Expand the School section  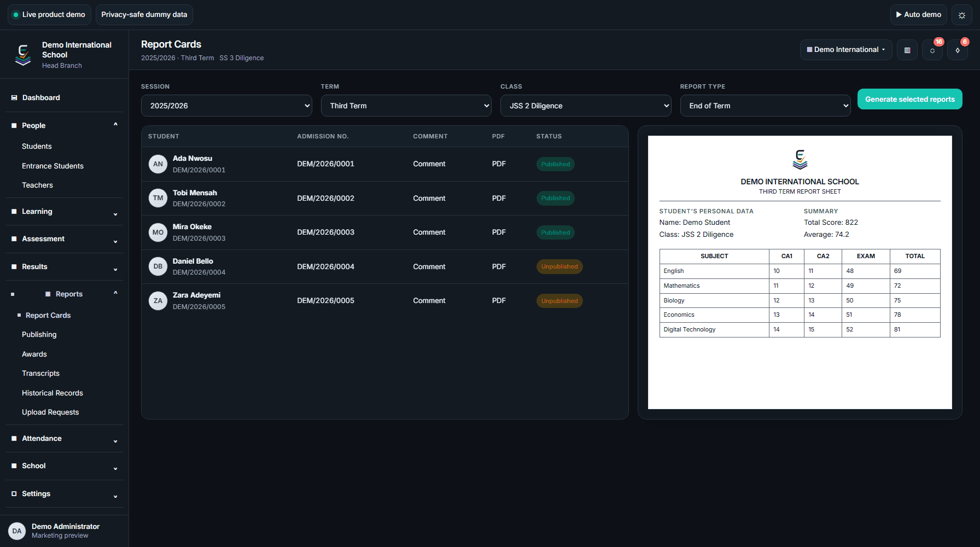(65, 466)
